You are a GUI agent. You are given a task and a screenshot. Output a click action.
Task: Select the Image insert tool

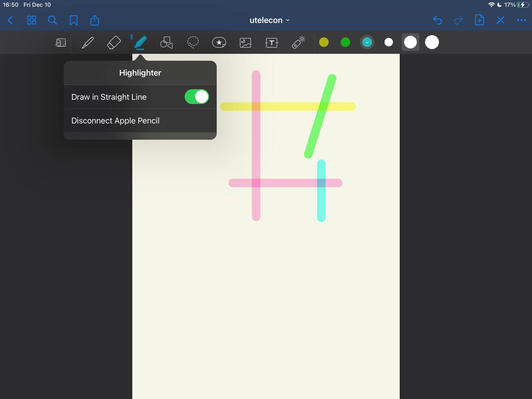[245, 43]
